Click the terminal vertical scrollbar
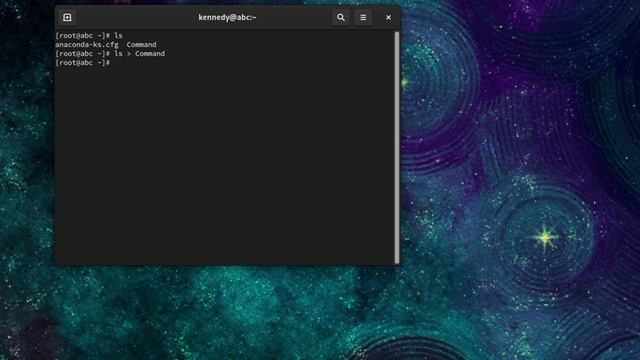The height and width of the screenshot is (360, 640). [x=397, y=148]
